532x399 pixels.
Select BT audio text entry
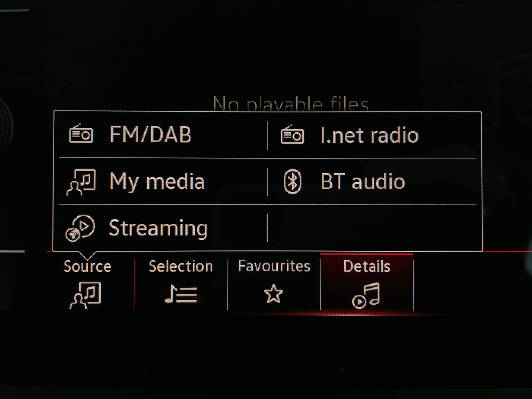[362, 182]
